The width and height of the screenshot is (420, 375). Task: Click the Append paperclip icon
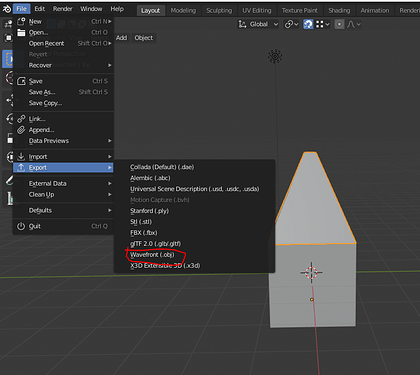coord(21,130)
